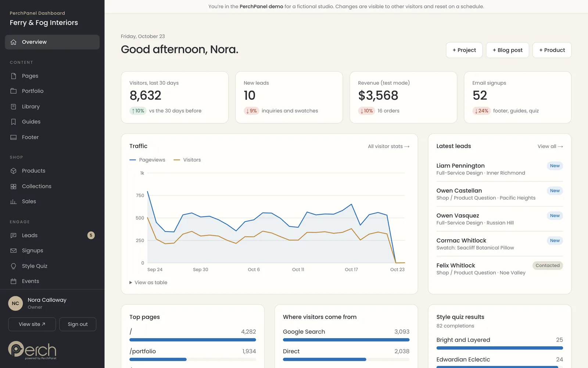Click the Style Quiz lightbulb icon

pyautogui.click(x=14, y=266)
